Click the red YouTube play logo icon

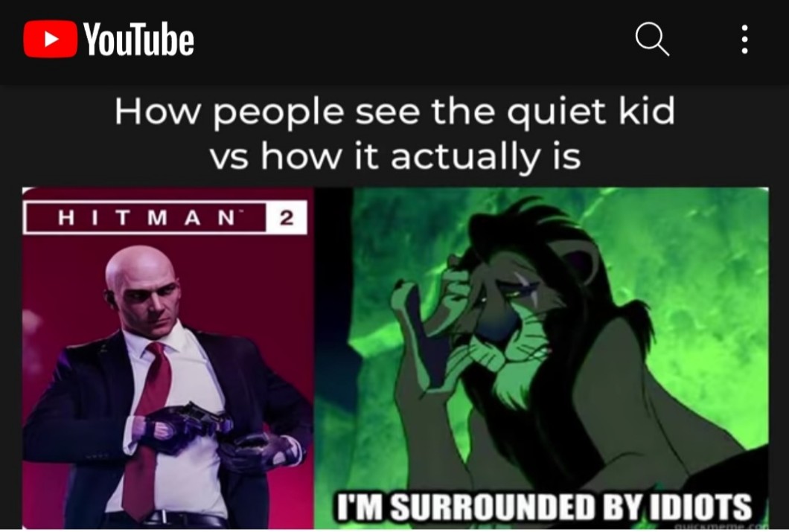coord(51,39)
